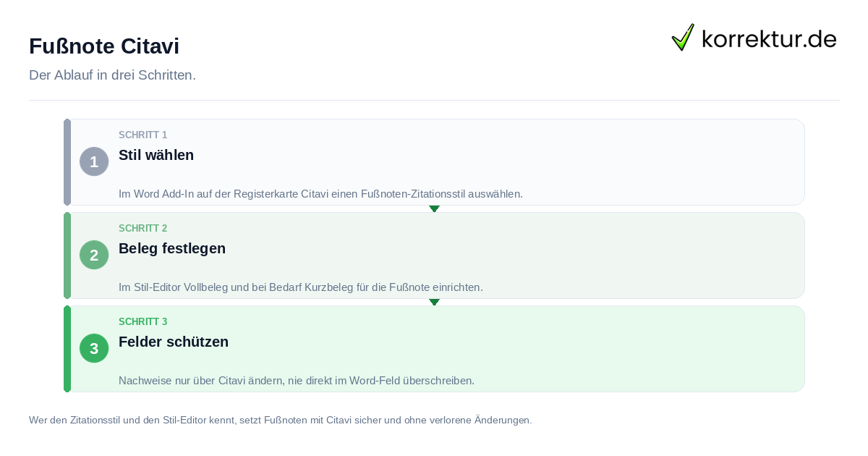Click the description about Fußnoten-Zitationsstil auswählen
868x456 pixels.
pyautogui.click(x=320, y=194)
